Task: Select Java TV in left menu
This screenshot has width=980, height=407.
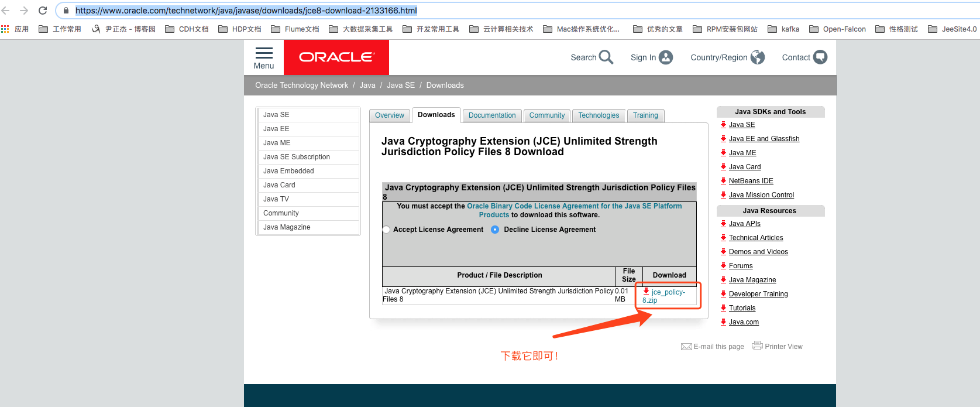Action: 309,199
